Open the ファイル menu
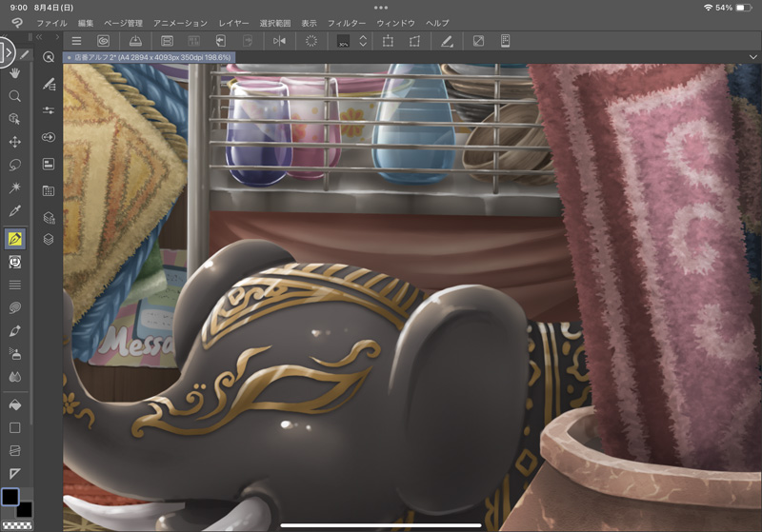This screenshot has height=532, width=762. (x=51, y=21)
